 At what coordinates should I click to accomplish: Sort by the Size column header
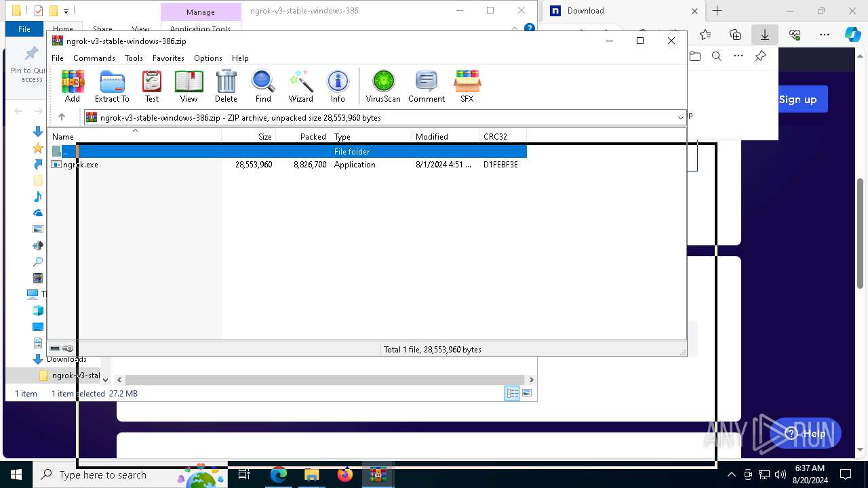point(249,136)
